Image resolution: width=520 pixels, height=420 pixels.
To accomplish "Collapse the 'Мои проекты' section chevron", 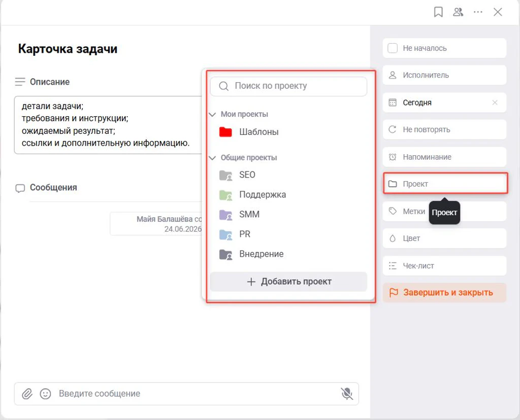I will (212, 115).
